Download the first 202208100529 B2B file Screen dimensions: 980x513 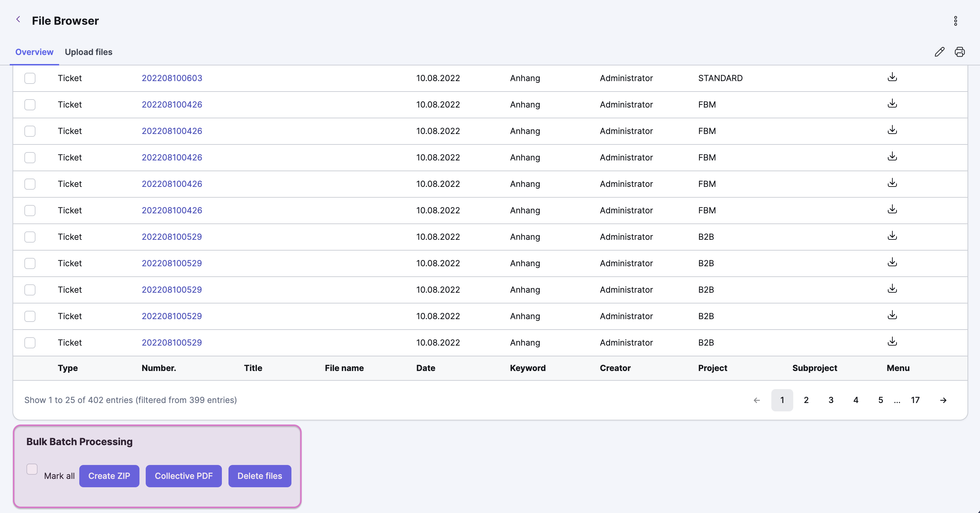tap(892, 236)
